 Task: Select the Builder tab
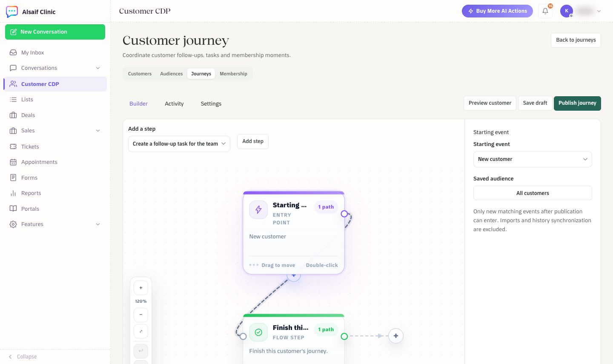point(138,103)
